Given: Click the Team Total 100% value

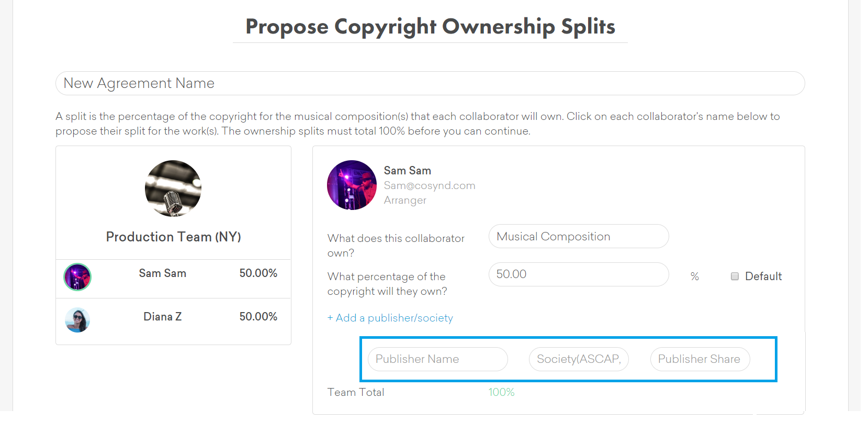Looking at the screenshot, I should coord(501,392).
